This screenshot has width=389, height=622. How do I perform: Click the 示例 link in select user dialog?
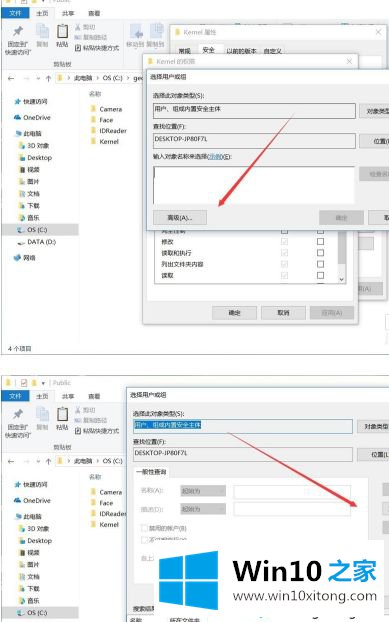[215, 157]
